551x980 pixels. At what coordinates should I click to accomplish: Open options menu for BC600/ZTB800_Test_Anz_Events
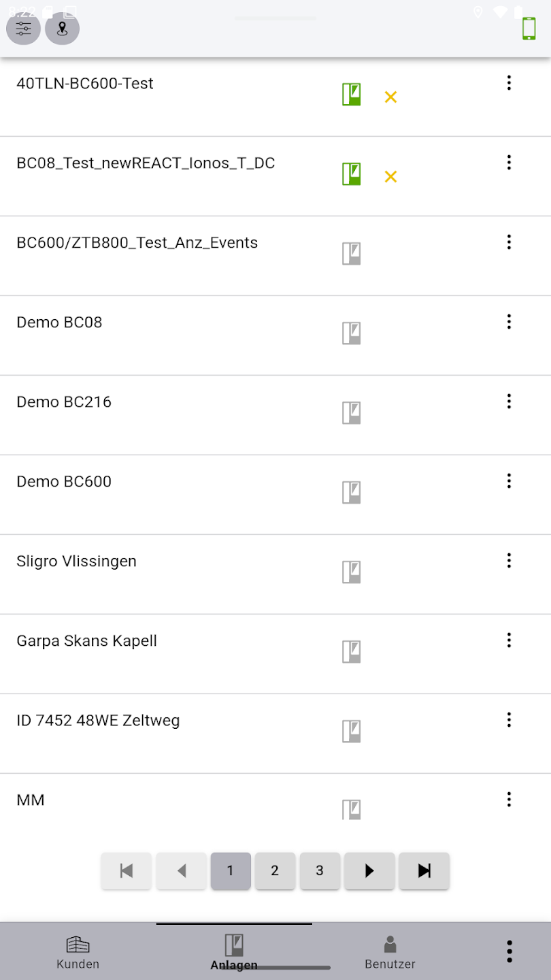(x=509, y=242)
